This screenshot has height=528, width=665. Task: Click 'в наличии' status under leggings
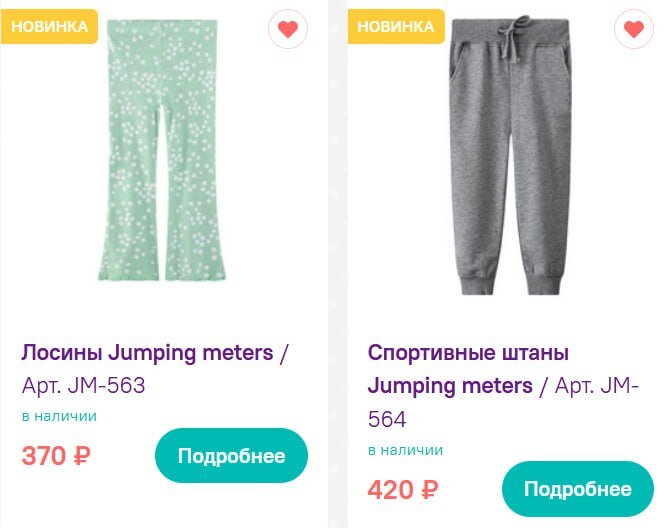(x=59, y=416)
